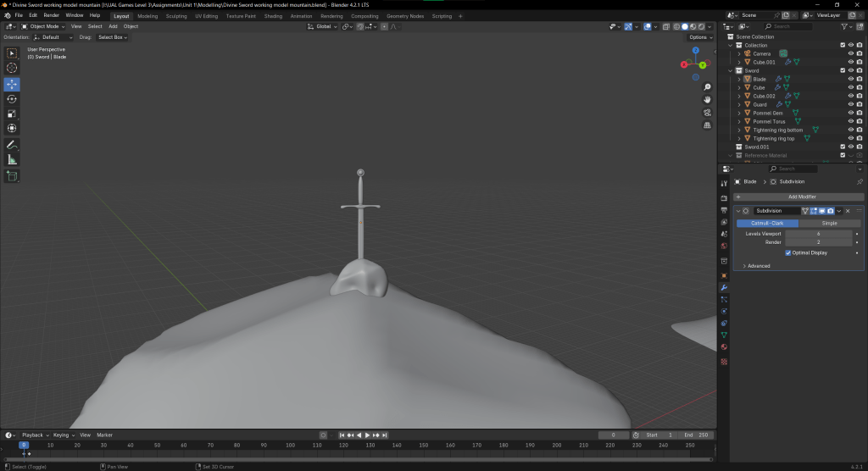Exclude the Sword collection from view layer
This screenshot has height=471, width=868.
pos(842,70)
